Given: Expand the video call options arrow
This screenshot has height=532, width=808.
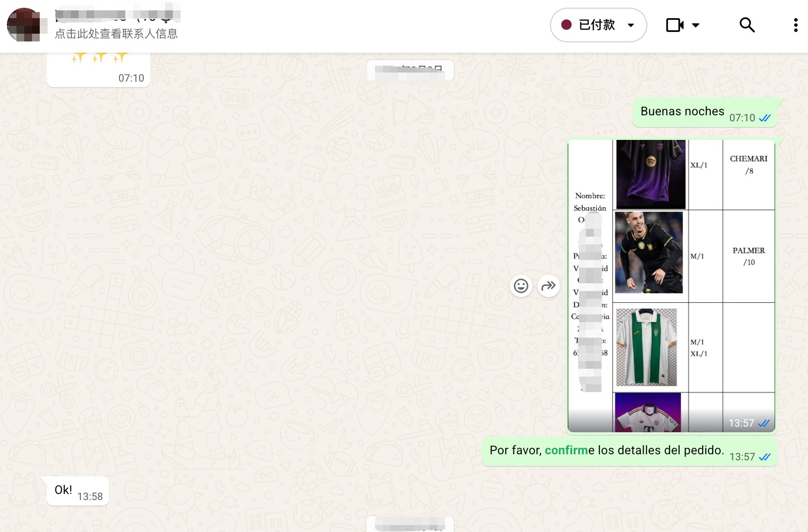Looking at the screenshot, I should coord(696,25).
